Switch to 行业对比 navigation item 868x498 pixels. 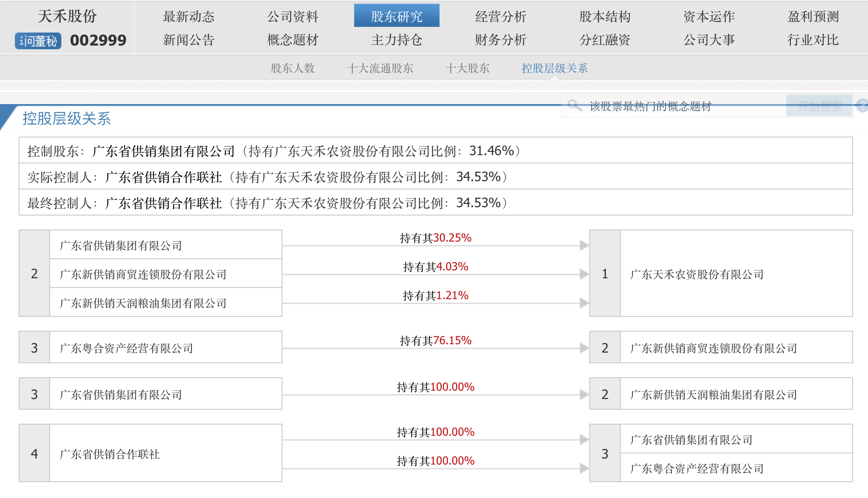813,40
